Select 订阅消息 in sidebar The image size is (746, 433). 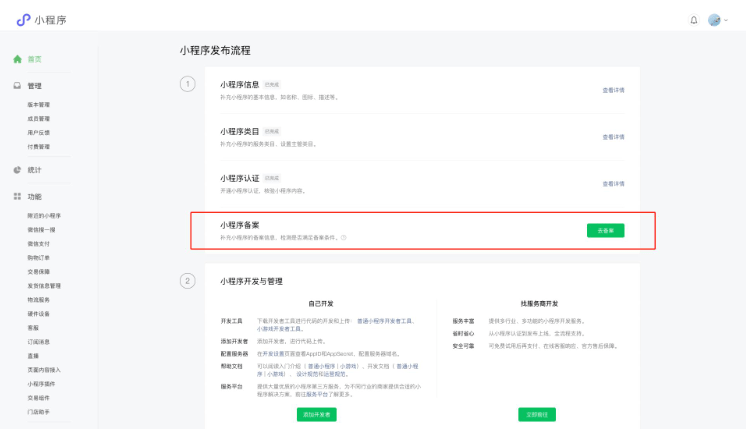tap(39, 341)
